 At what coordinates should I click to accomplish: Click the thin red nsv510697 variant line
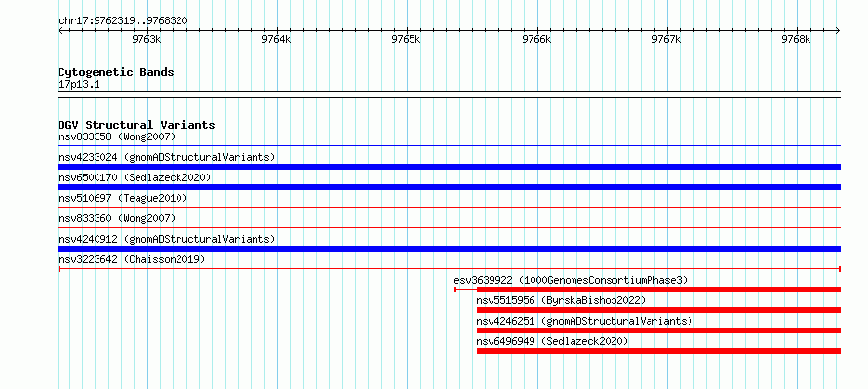coord(449,208)
